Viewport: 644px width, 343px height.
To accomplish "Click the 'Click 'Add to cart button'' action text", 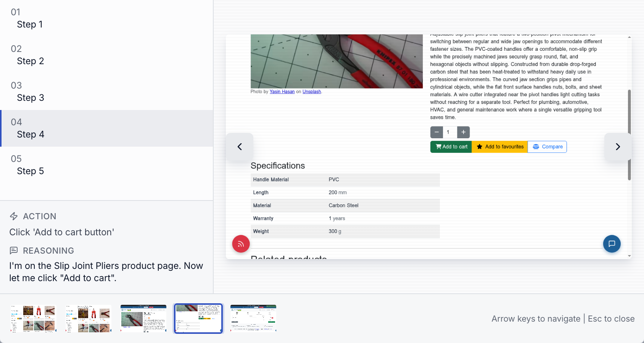I will point(62,232).
